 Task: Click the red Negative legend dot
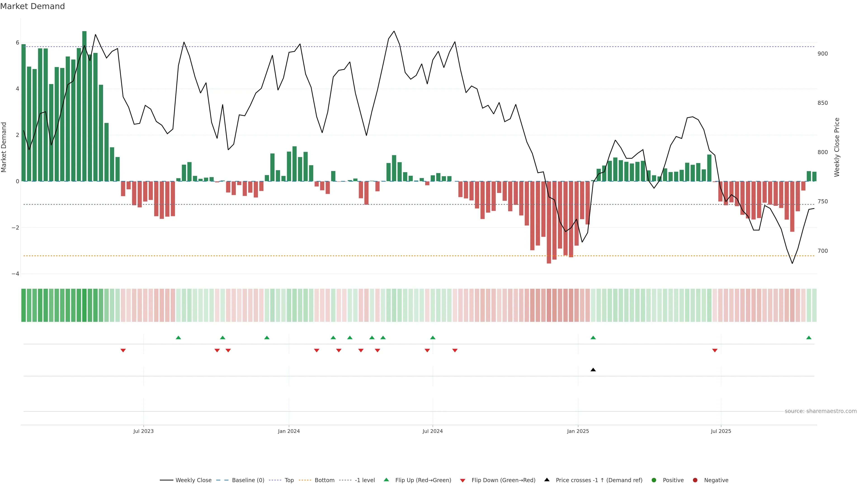click(x=695, y=480)
